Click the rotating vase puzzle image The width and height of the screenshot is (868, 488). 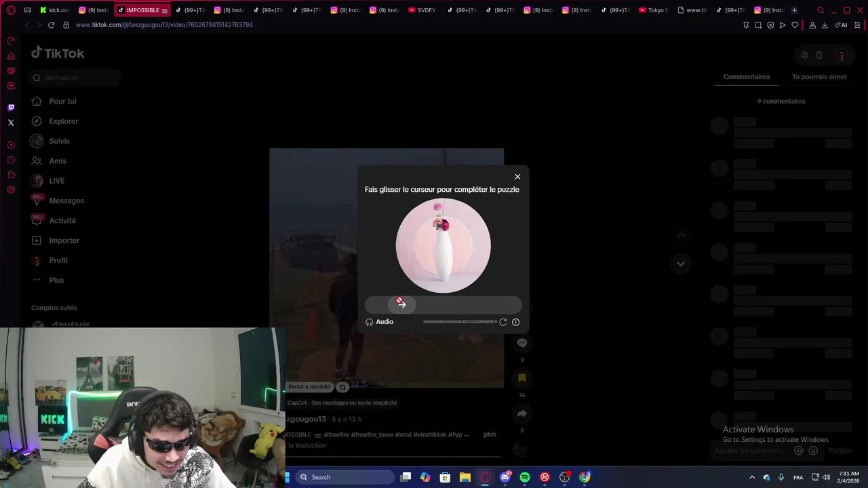pos(443,245)
